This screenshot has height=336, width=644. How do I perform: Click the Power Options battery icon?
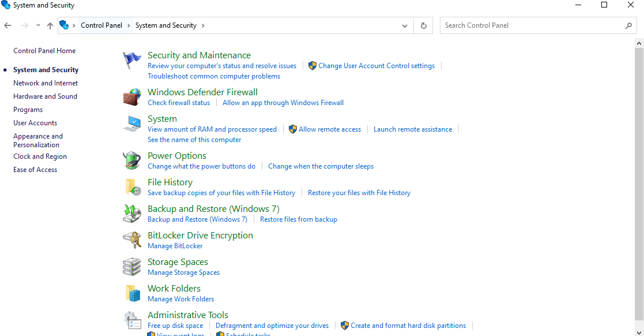[x=132, y=160]
